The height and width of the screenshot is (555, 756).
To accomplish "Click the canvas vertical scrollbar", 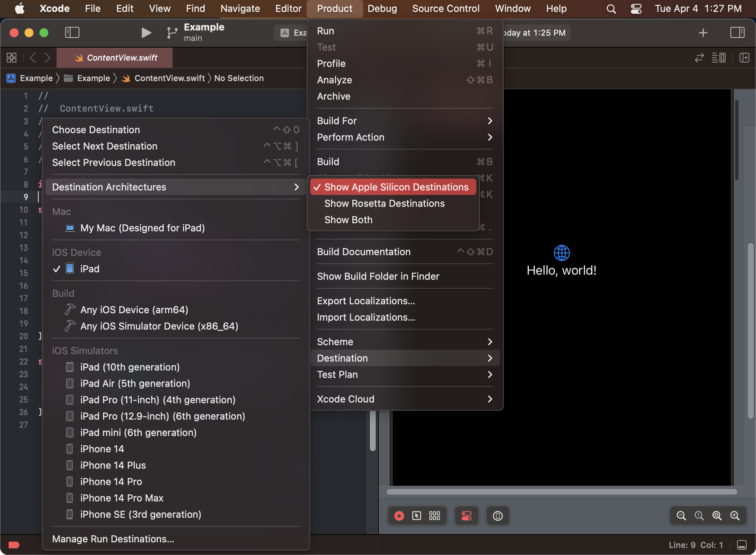I will (750, 331).
